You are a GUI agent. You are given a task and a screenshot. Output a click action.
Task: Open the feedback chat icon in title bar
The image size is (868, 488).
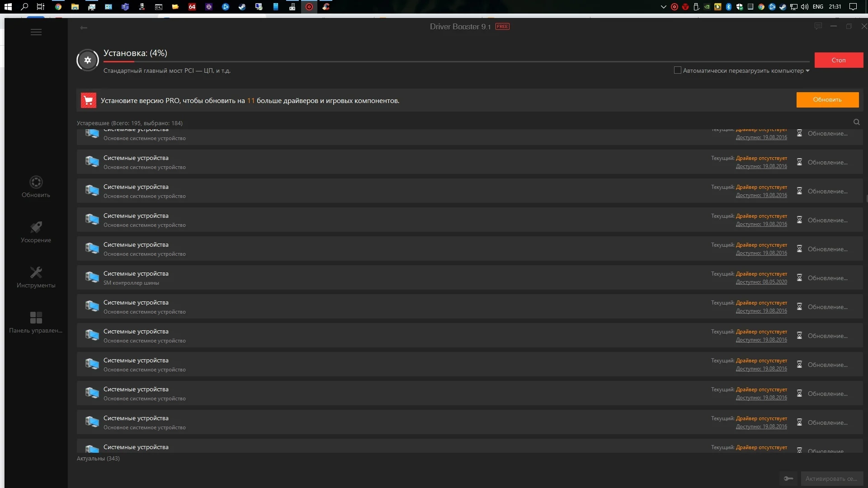click(x=818, y=26)
